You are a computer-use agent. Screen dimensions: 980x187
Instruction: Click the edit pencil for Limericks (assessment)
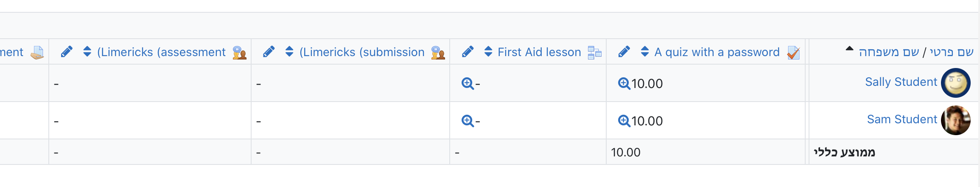(x=67, y=52)
